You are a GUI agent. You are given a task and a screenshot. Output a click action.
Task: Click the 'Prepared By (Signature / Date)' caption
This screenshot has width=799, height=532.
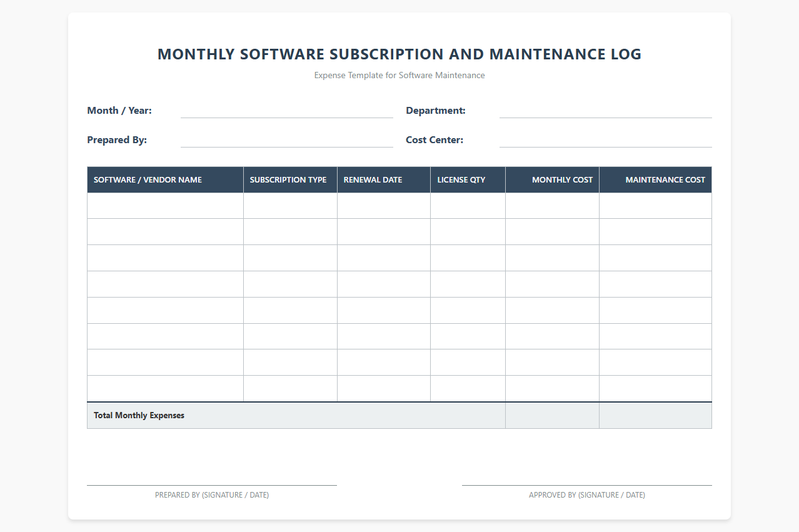212,495
